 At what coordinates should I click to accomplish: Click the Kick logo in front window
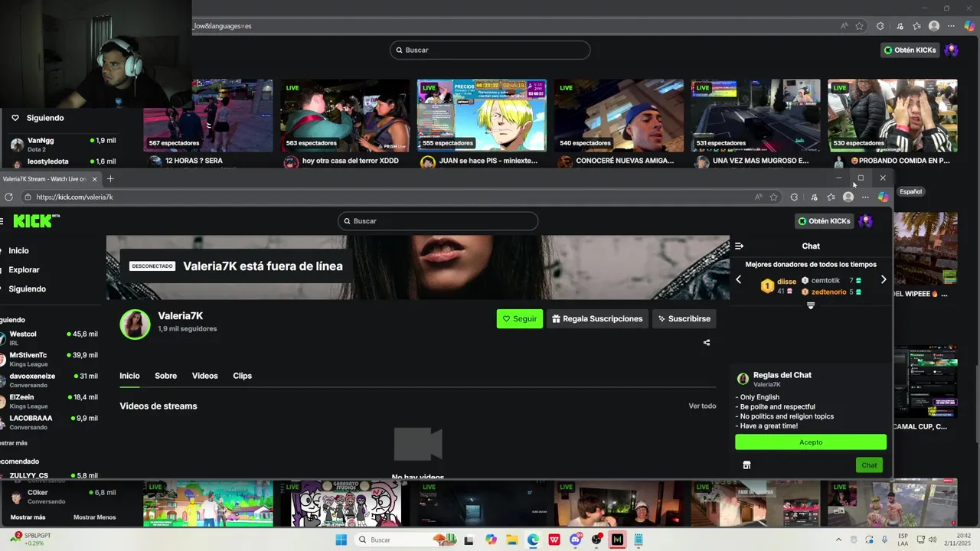point(36,221)
